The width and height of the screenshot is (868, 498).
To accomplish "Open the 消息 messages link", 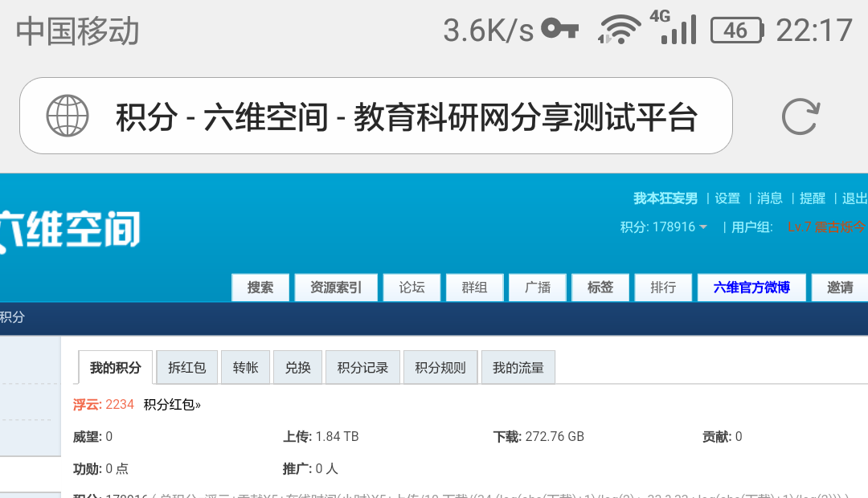I will click(x=769, y=198).
